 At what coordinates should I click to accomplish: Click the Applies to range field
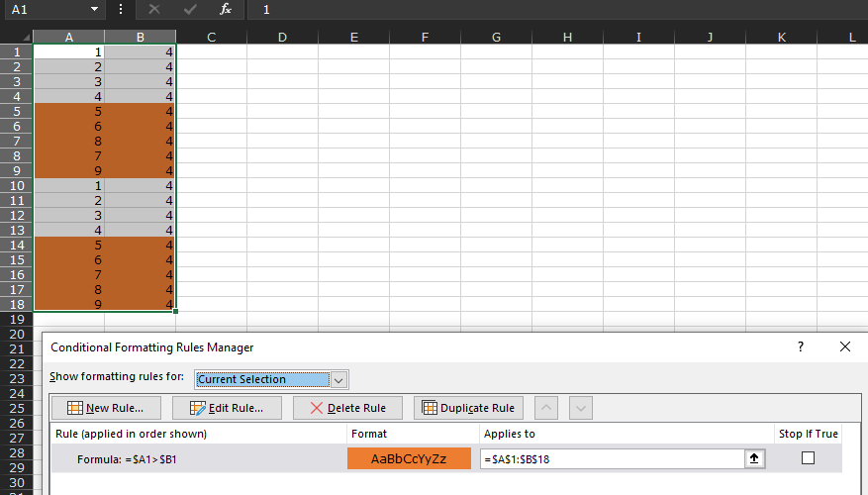pyautogui.click(x=613, y=459)
